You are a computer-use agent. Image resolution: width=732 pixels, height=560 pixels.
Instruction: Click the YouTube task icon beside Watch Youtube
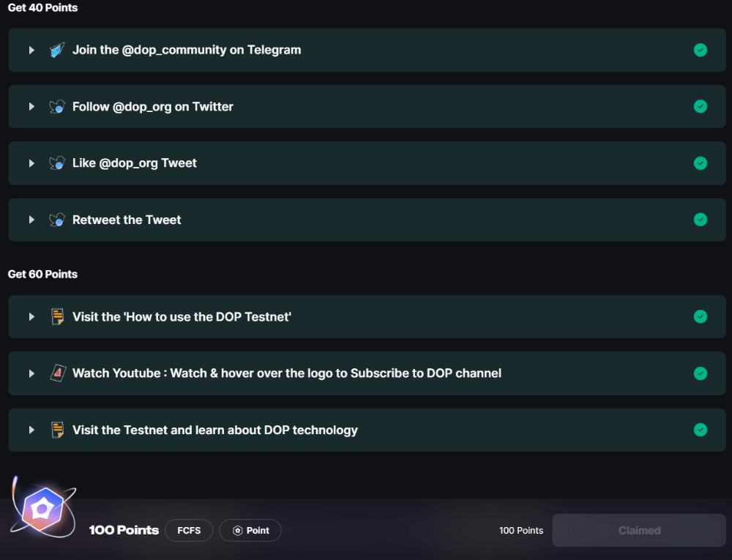click(x=57, y=373)
